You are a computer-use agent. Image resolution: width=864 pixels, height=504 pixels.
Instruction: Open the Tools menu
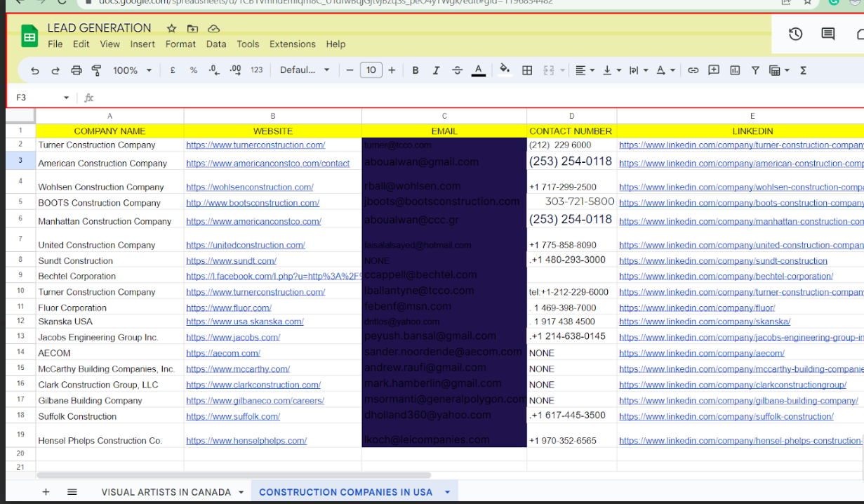(x=248, y=44)
